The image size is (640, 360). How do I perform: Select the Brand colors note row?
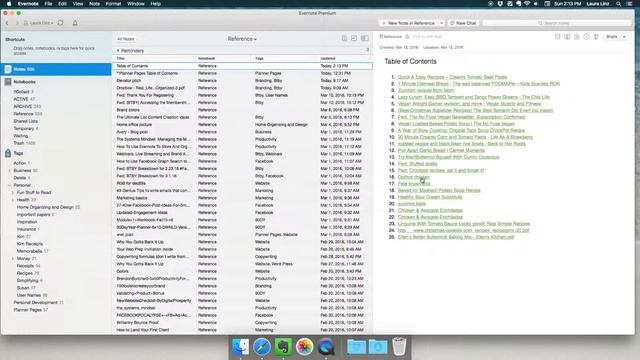[242, 110]
